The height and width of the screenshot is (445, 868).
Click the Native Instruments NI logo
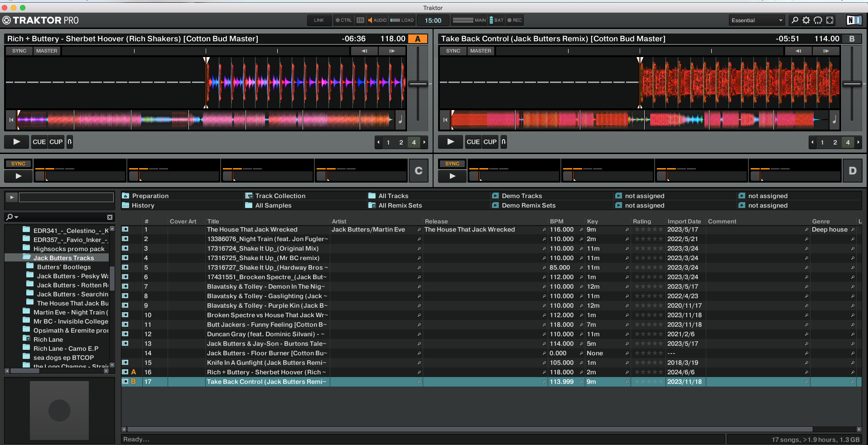(854, 20)
